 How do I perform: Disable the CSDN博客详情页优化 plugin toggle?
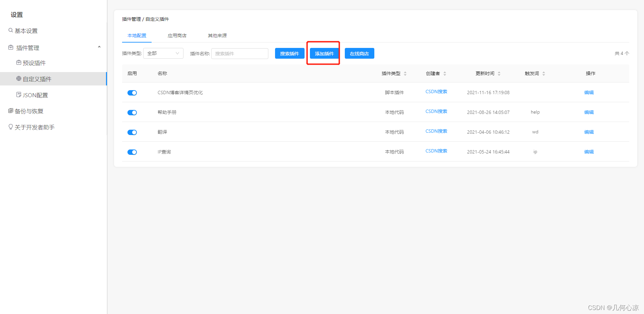point(132,93)
